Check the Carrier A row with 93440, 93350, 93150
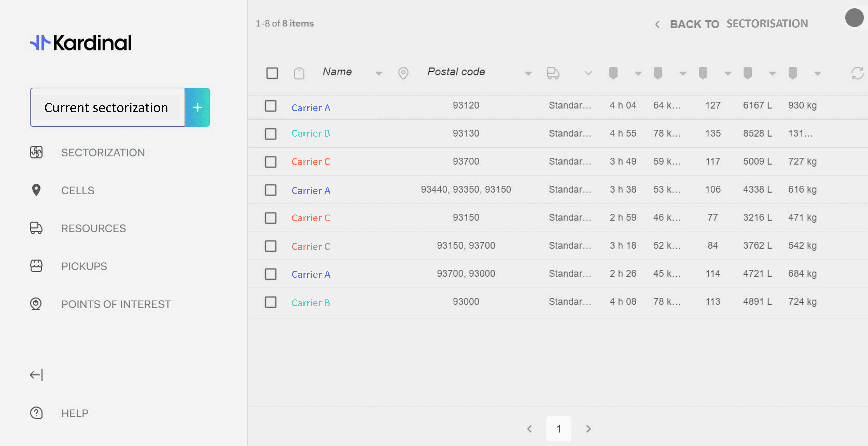Viewport: 868px width, 446px height. click(271, 190)
